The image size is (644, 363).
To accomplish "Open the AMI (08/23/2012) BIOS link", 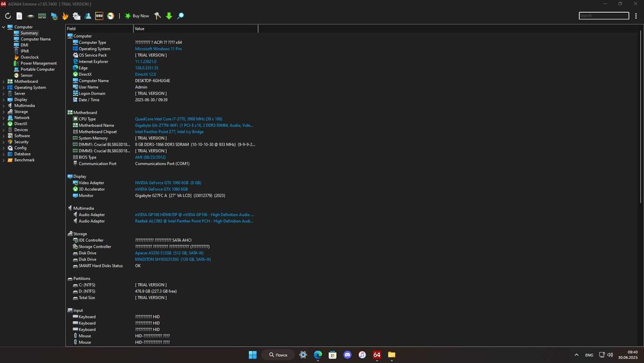I will tap(150, 157).
